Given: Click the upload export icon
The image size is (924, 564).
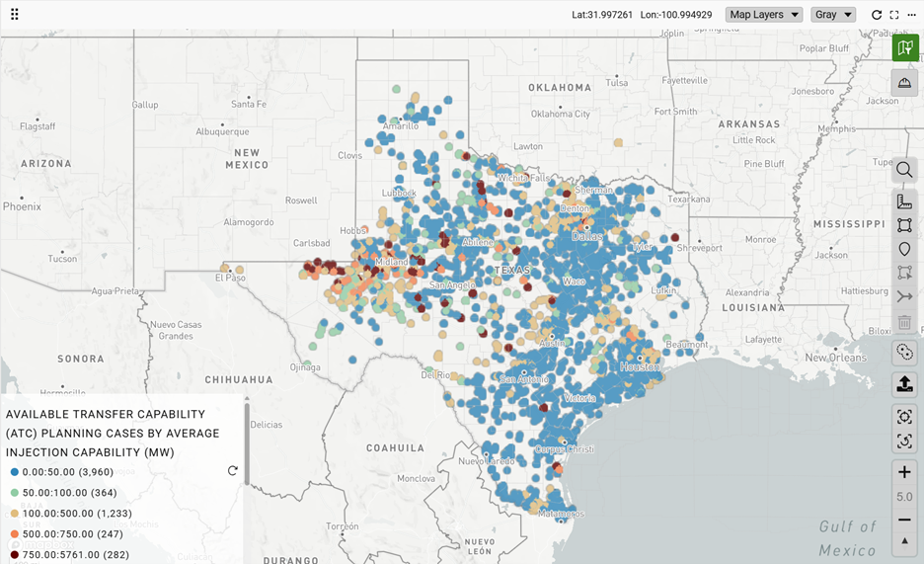Looking at the screenshot, I should [x=904, y=384].
